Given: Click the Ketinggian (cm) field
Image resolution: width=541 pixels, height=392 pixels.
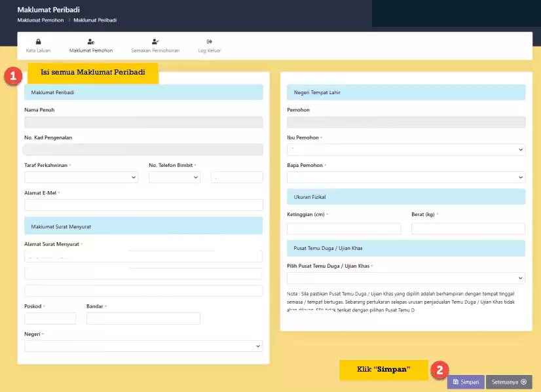Looking at the screenshot, I should pyautogui.click(x=344, y=228).
